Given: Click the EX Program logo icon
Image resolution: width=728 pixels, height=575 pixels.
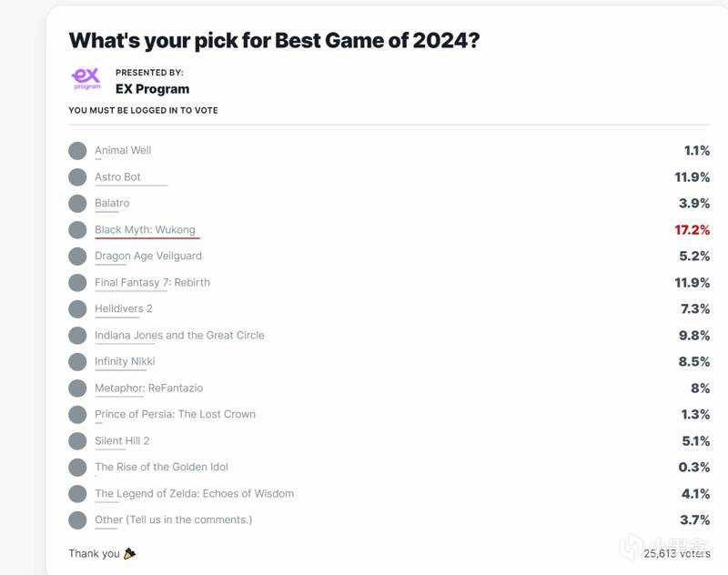Looking at the screenshot, I should click(x=86, y=78).
